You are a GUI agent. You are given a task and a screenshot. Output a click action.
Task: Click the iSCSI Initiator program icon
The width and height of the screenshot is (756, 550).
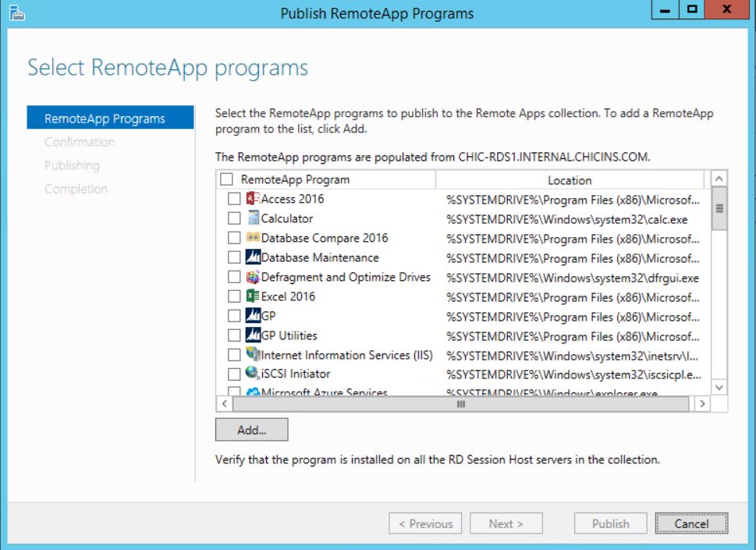(253, 373)
